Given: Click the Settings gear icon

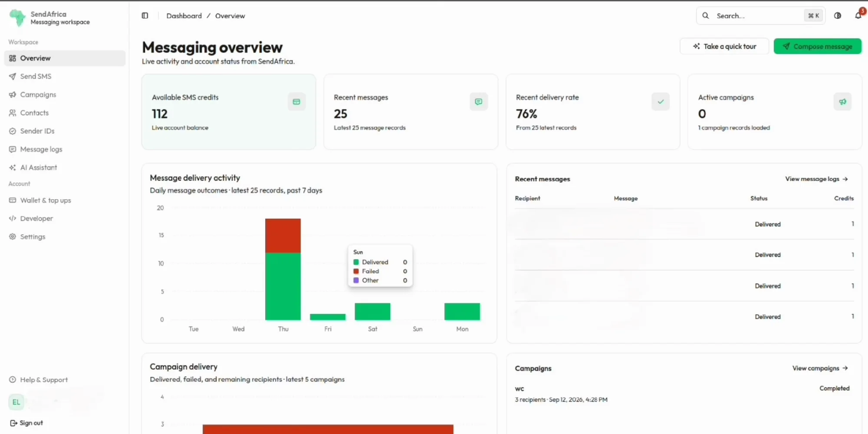Looking at the screenshot, I should pyautogui.click(x=13, y=237).
